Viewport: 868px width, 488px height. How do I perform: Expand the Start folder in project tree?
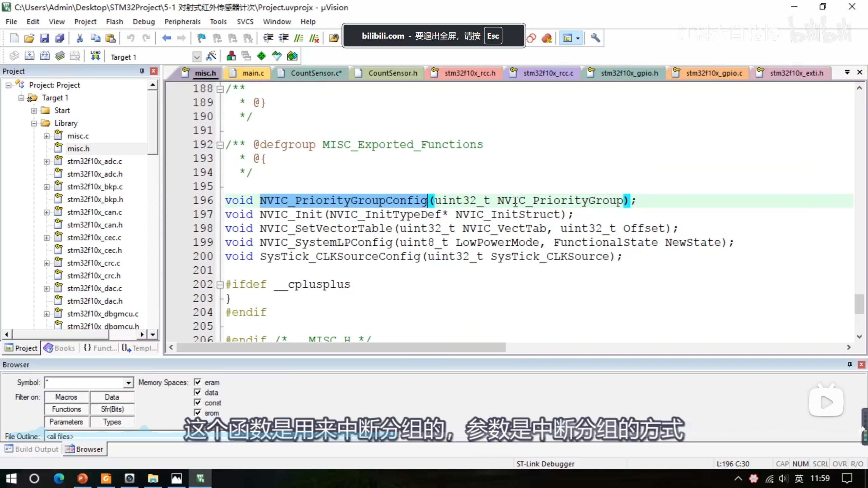click(x=34, y=110)
